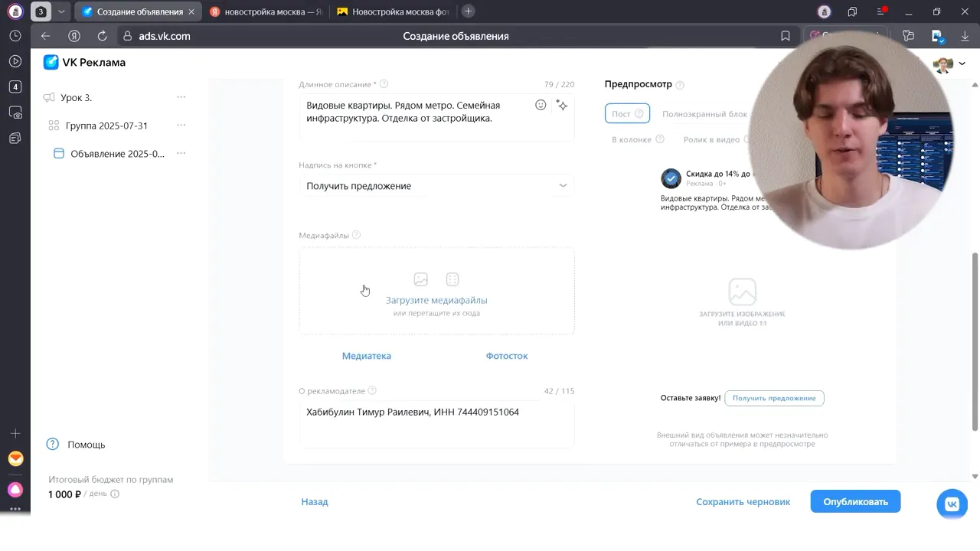The width and height of the screenshot is (980, 551).
Task: Click the help icon beside Итоговый бюджет
Action: click(113, 494)
